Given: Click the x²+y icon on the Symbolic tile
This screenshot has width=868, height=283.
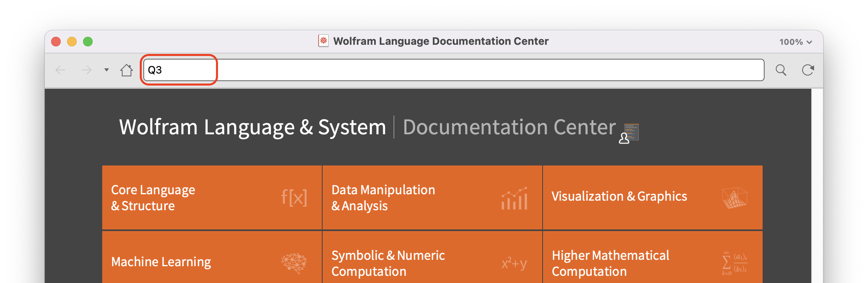Looking at the screenshot, I should [514, 263].
